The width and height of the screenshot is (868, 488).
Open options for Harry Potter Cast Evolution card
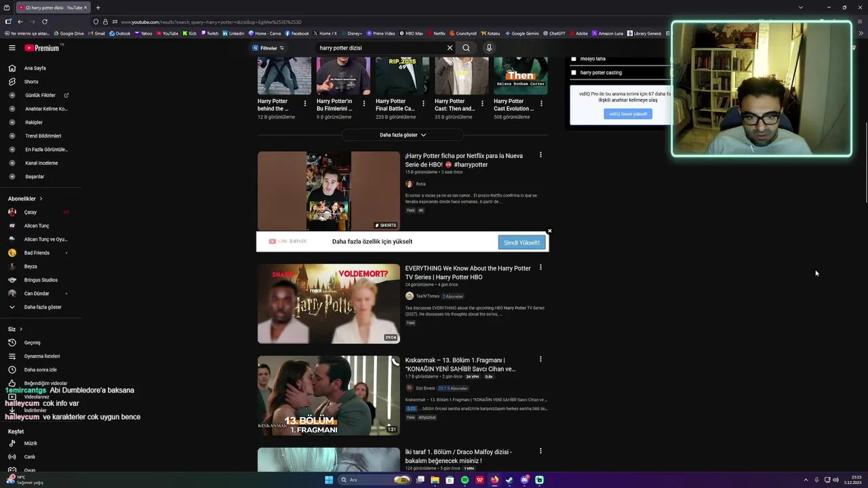tap(541, 104)
